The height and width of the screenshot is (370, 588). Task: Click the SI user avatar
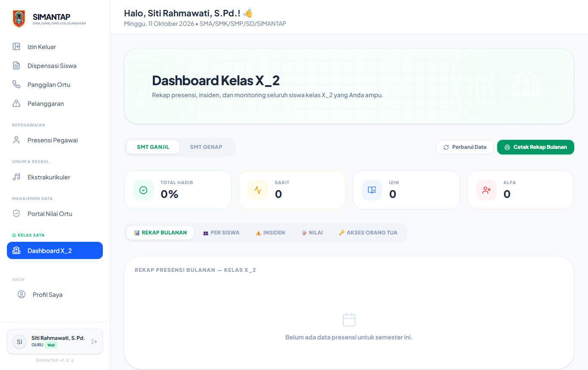(x=19, y=342)
